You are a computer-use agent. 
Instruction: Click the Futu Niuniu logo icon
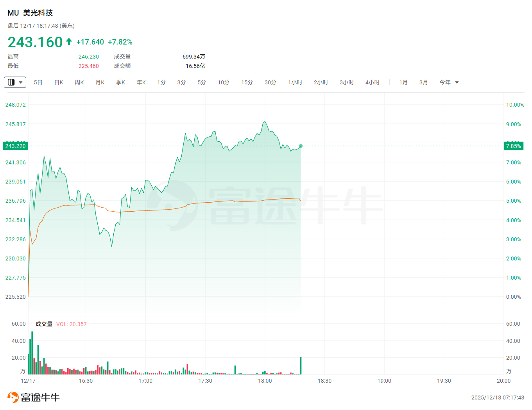click(x=13, y=397)
